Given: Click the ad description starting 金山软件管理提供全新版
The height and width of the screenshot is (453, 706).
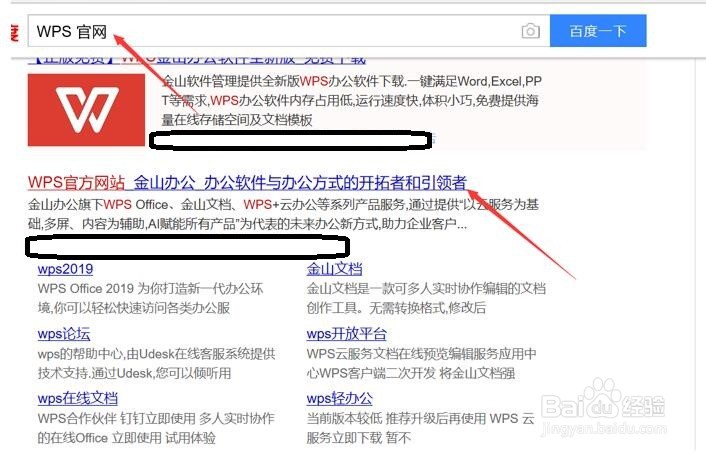Looking at the screenshot, I should [x=351, y=100].
